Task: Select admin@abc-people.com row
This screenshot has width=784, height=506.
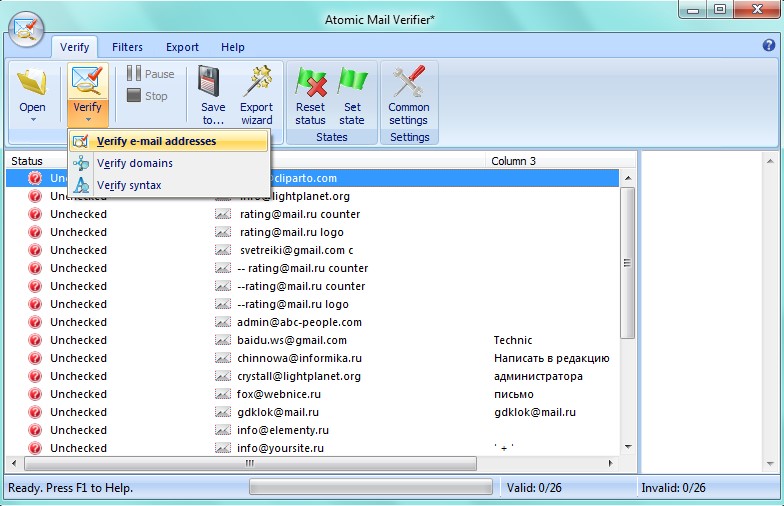Action: pos(312,322)
